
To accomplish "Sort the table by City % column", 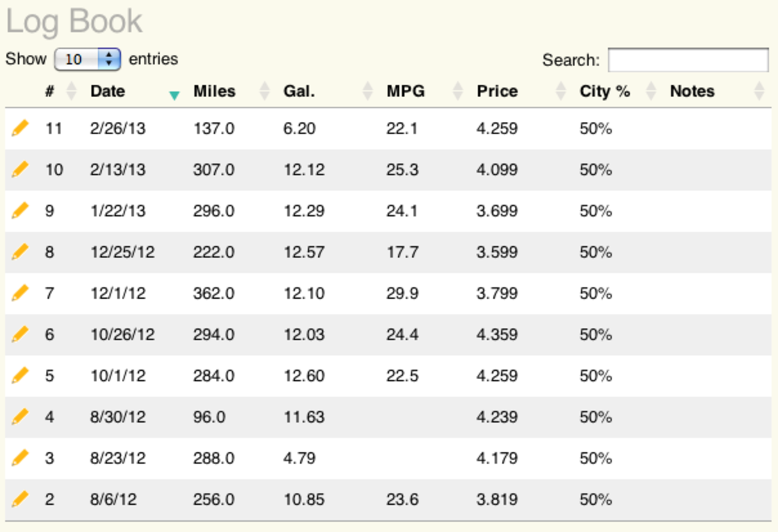I will point(604,91).
